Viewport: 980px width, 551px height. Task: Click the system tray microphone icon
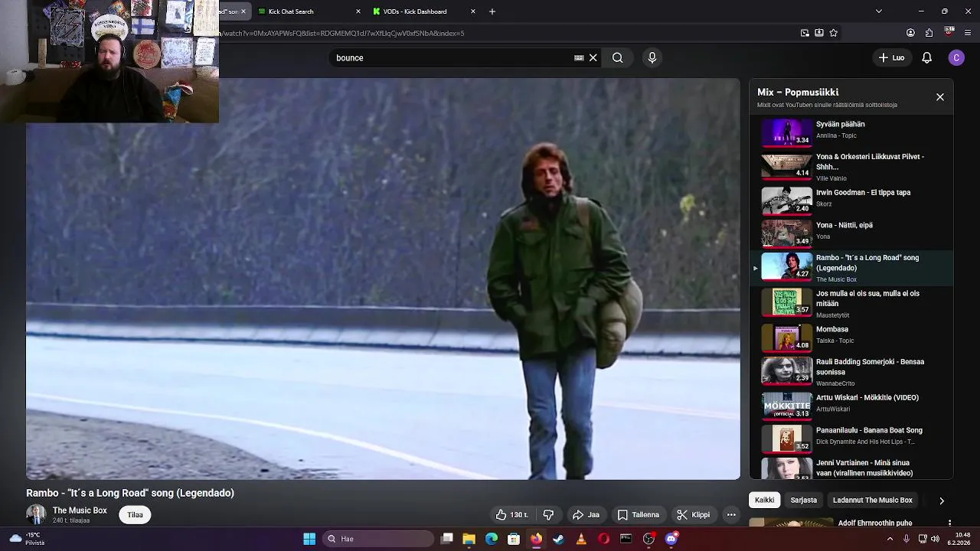tap(906, 539)
